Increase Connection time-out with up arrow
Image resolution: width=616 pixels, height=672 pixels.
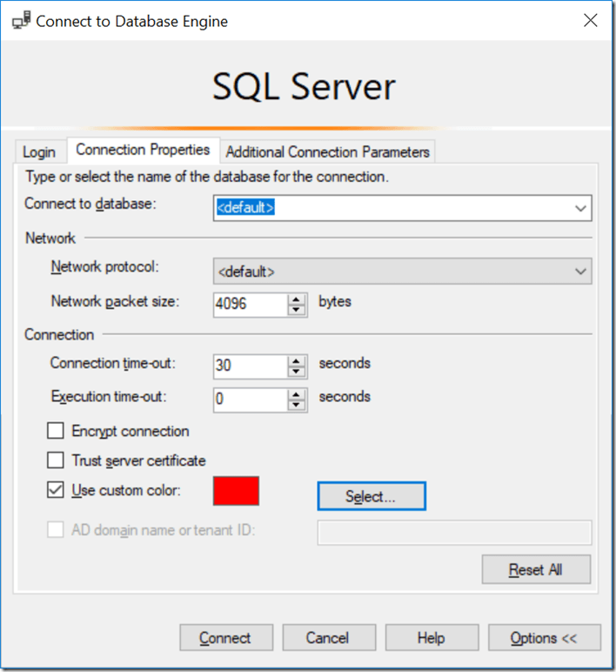coord(297,361)
